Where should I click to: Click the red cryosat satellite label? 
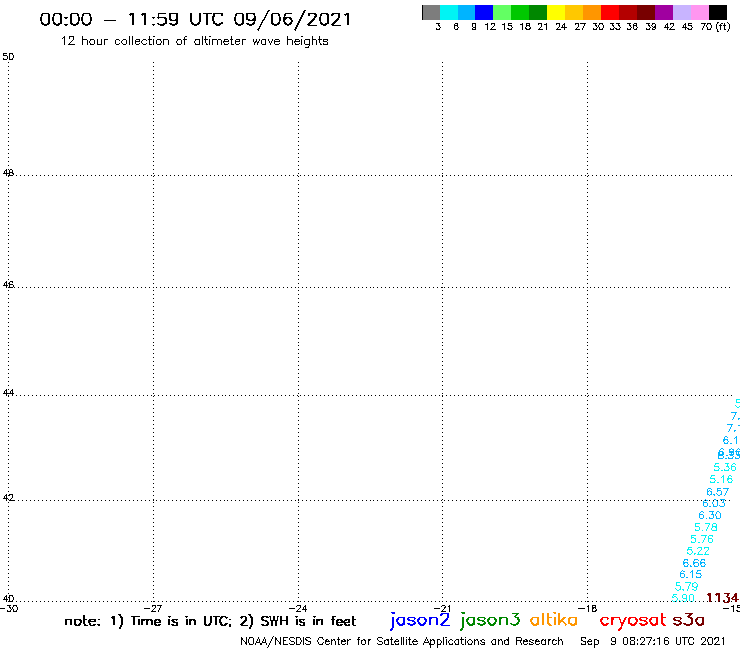(x=632, y=621)
